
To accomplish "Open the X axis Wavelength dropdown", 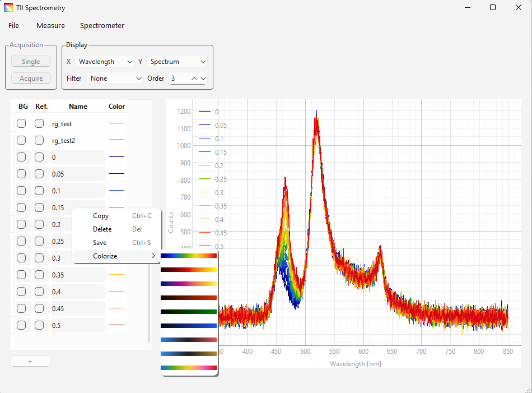I will point(105,61).
